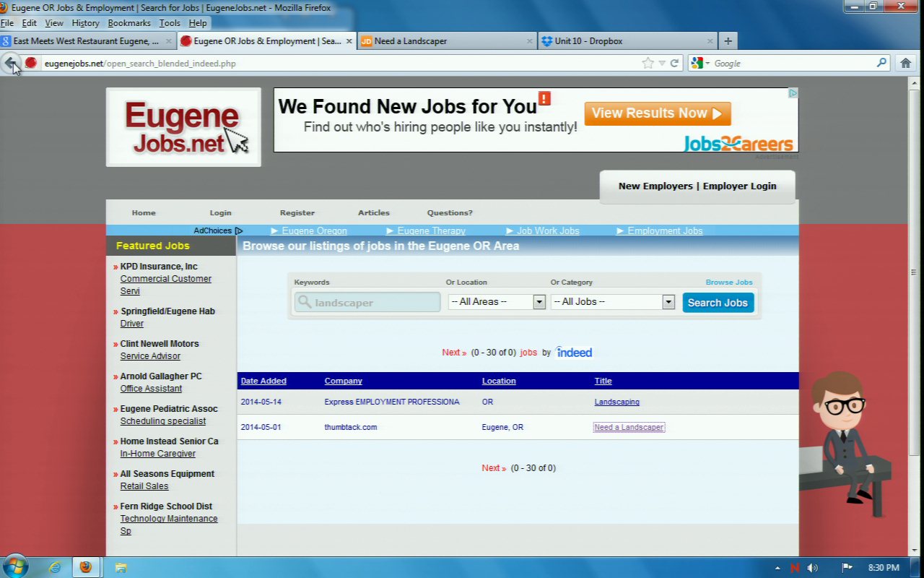Click the page's vertical scrollbar thumb
The image size is (924, 578).
click(914, 272)
